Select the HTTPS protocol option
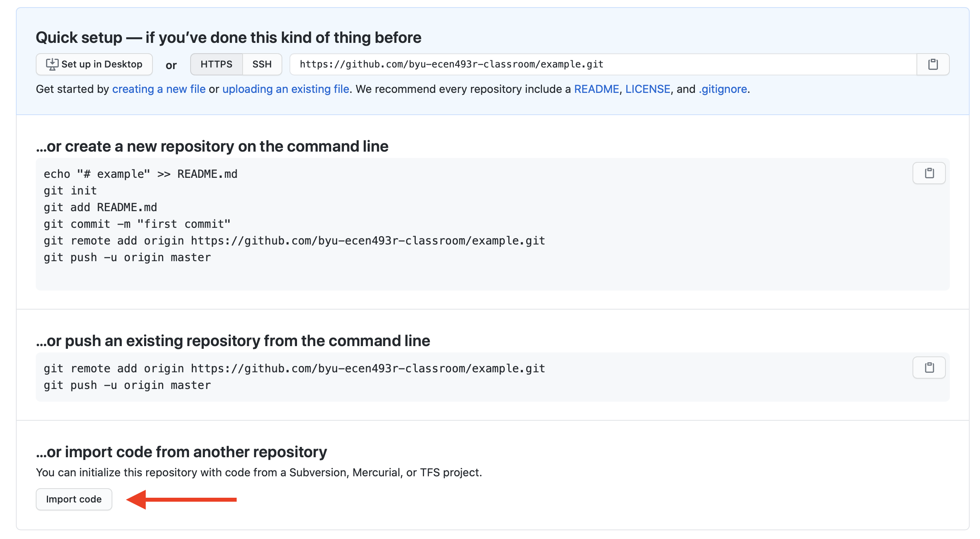980x539 pixels. coord(216,64)
